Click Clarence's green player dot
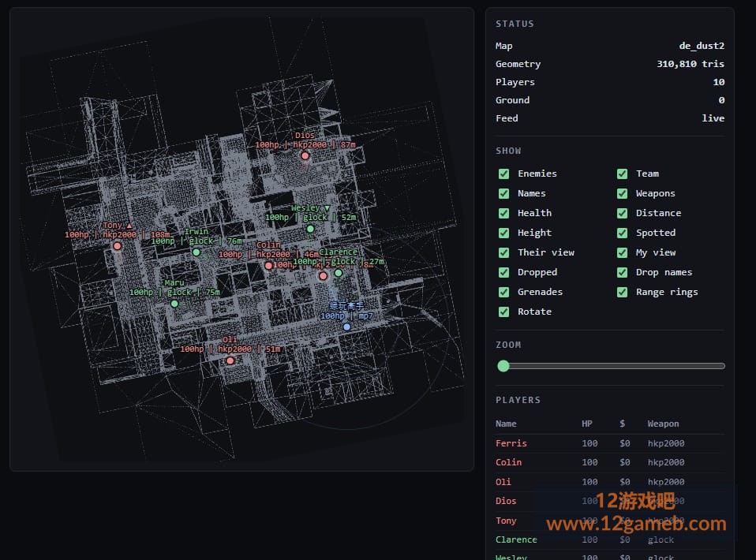This screenshot has width=756, height=560. pyautogui.click(x=339, y=273)
